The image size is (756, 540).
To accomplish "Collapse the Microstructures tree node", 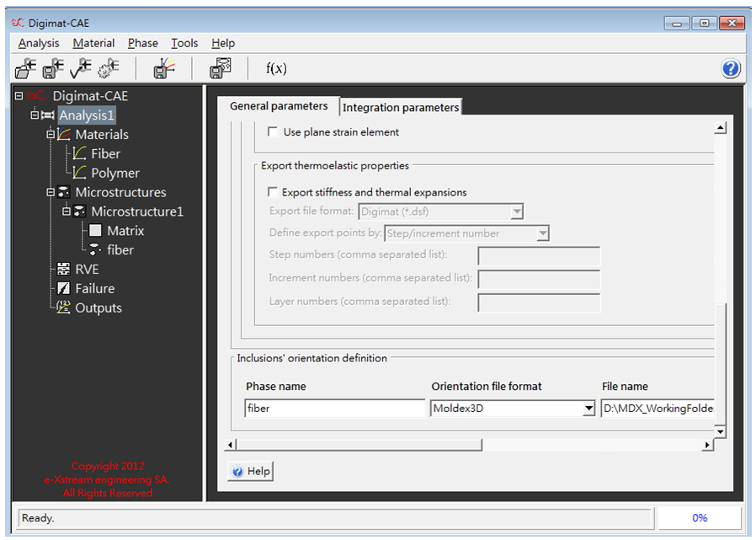I will tap(51, 192).
